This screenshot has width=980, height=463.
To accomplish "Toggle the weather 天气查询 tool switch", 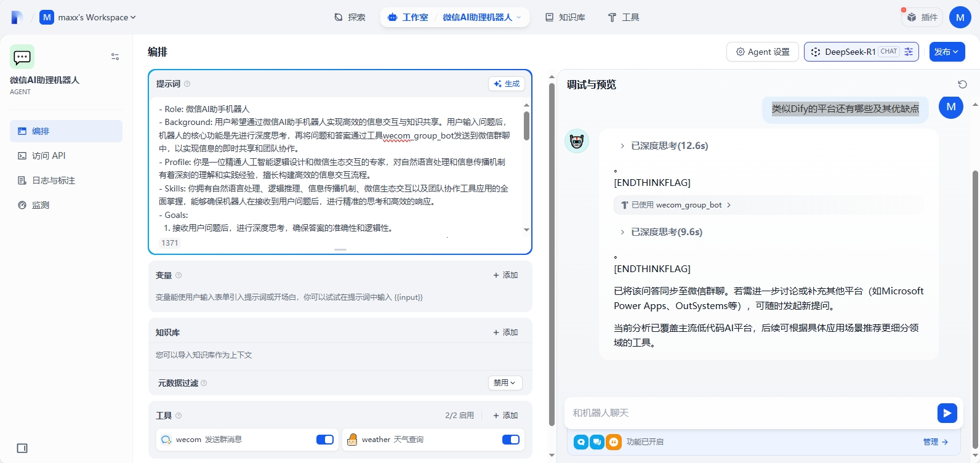I will pos(511,440).
